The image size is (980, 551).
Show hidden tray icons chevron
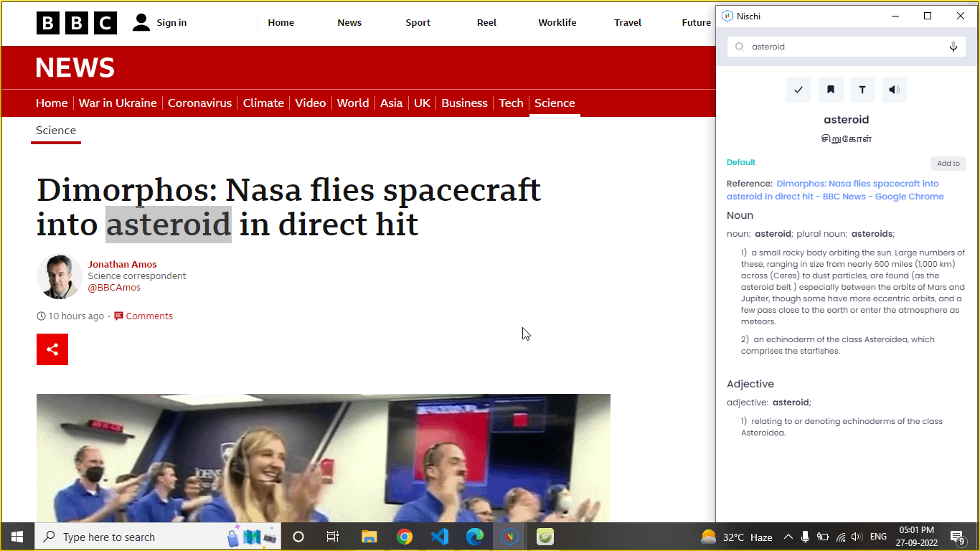tap(788, 537)
